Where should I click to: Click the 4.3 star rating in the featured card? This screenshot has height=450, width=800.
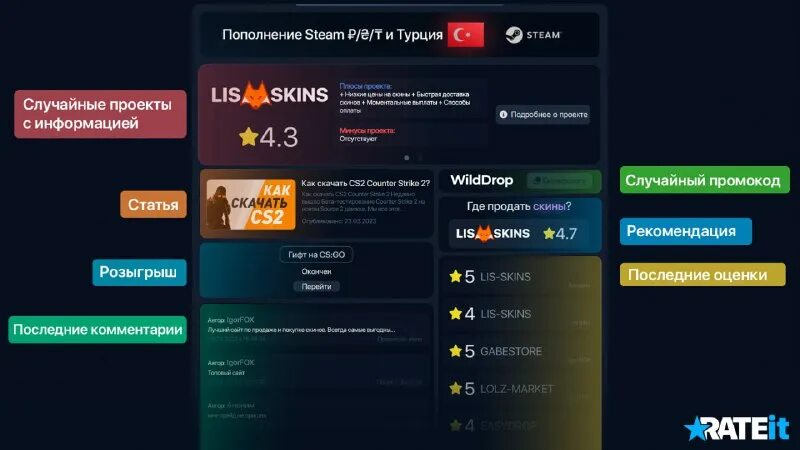pyautogui.click(x=268, y=137)
